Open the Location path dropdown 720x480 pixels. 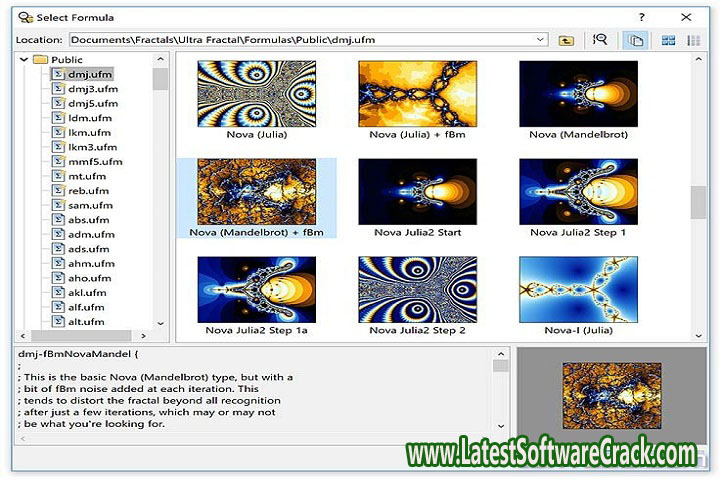[541, 40]
